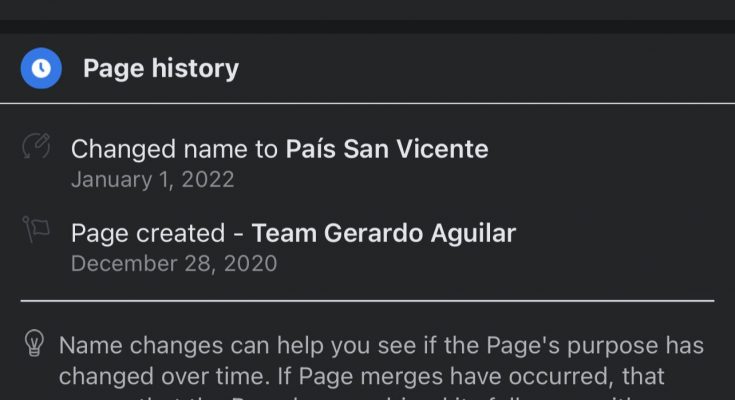Select the País San Vicente name text
Image resolution: width=735 pixels, height=400 pixels.
[x=387, y=149]
